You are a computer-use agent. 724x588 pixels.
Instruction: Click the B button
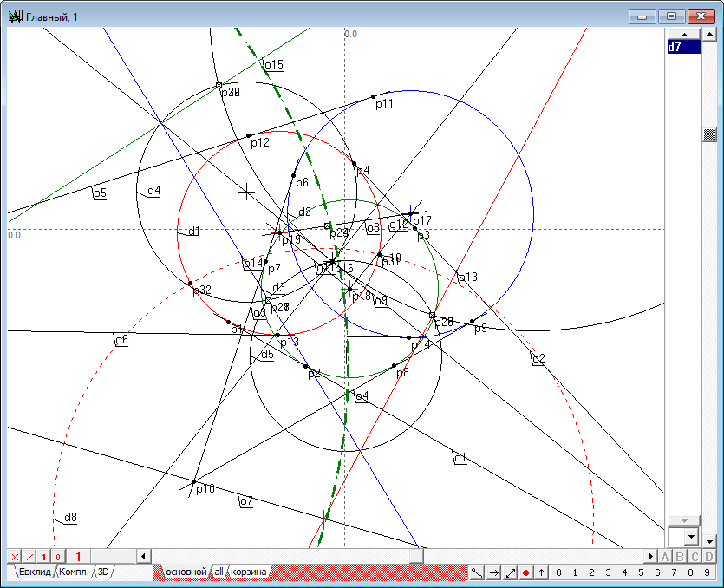click(x=680, y=557)
